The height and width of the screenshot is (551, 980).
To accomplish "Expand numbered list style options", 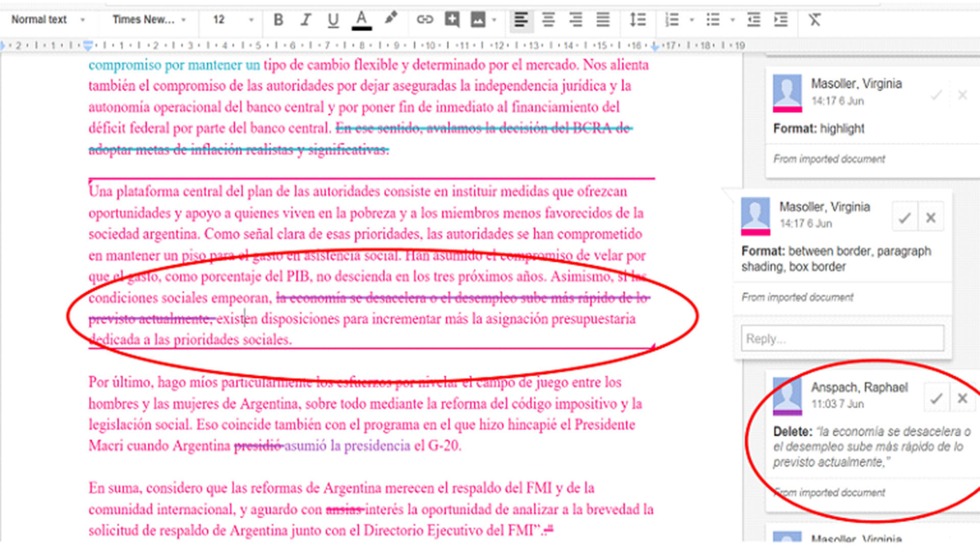I will 692,20.
